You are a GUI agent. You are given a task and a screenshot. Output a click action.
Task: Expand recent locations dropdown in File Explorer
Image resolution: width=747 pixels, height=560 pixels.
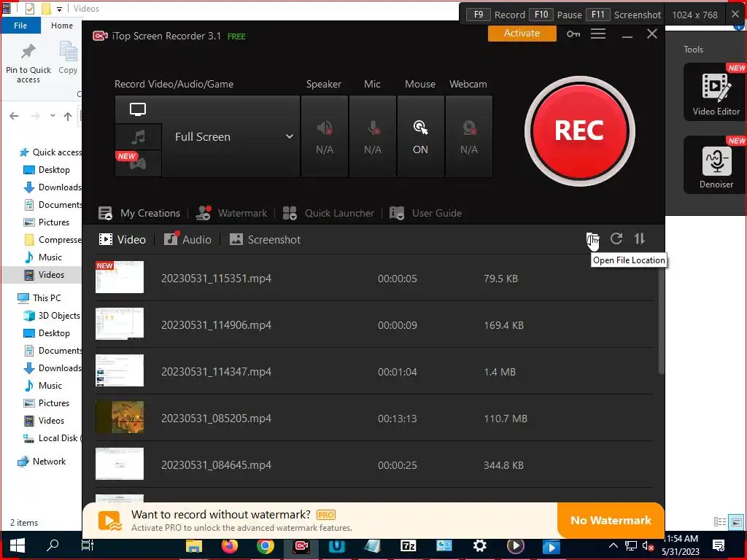click(53, 116)
